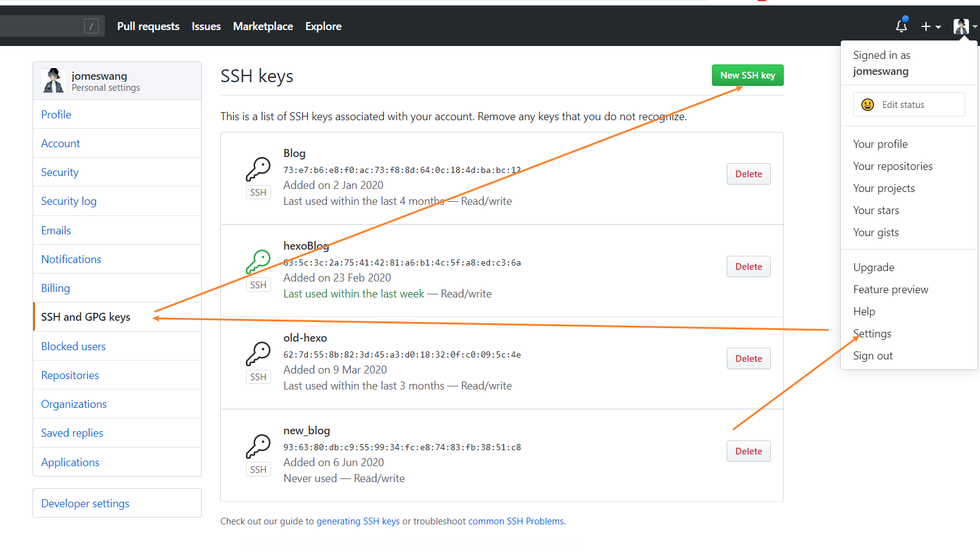Click the smiley emoji in Edit status
Screen dimensions: 980x552
(x=867, y=105)
